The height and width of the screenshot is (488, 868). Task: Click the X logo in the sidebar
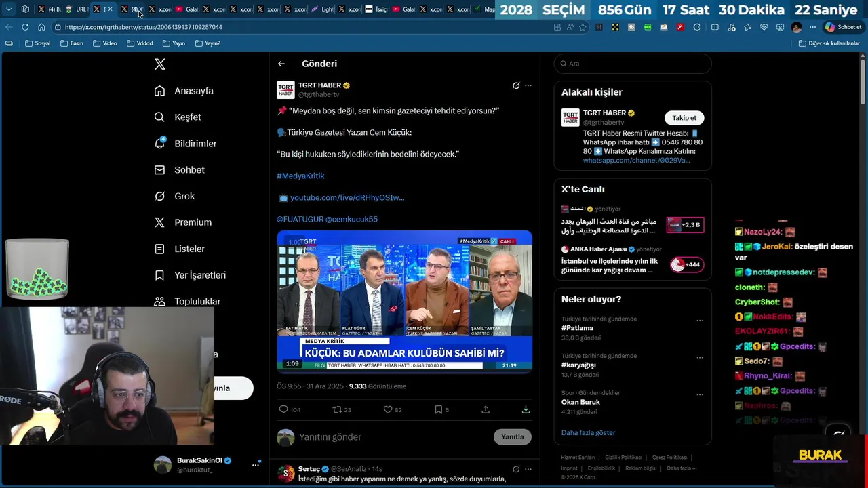160,64
